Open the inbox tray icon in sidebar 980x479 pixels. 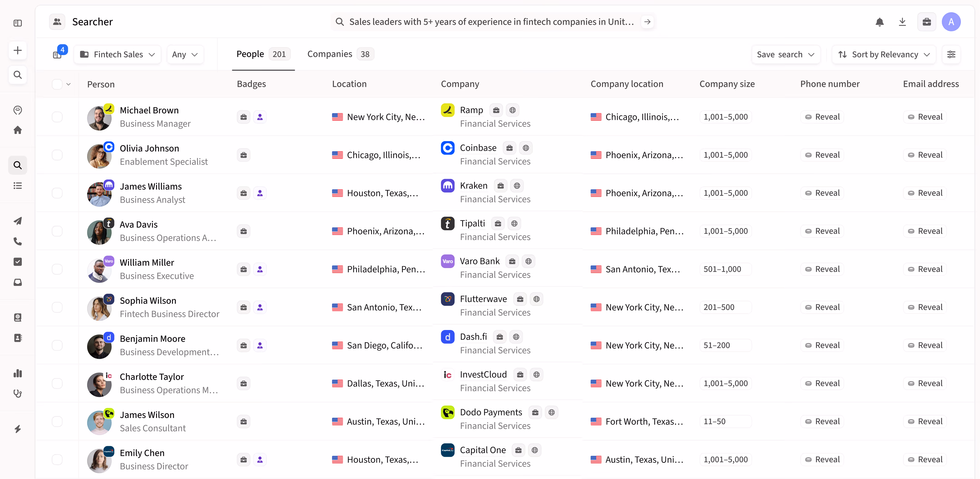pos(17,282)
